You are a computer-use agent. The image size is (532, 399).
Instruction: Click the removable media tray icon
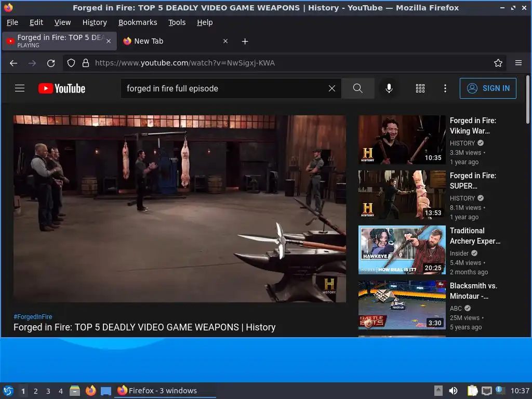438,391
